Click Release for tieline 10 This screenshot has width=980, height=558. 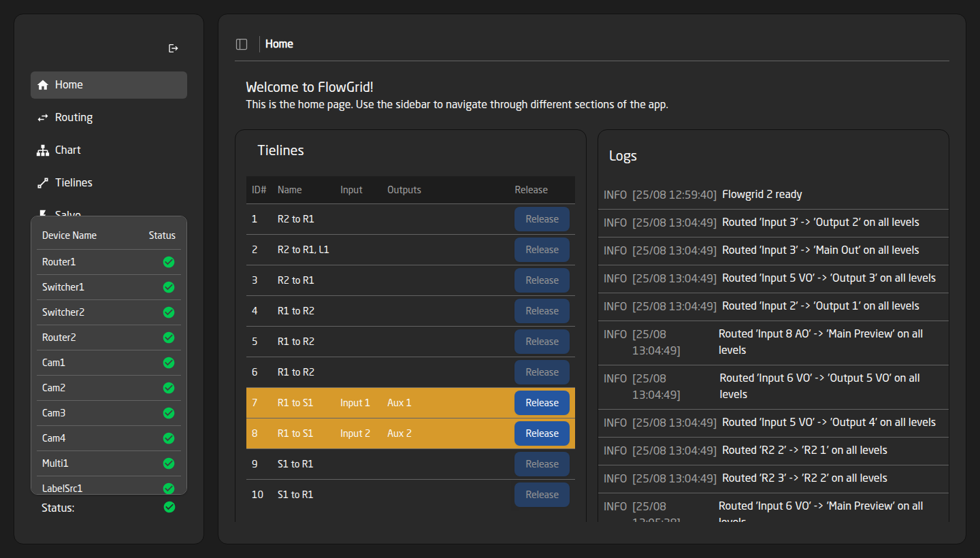click(542, 495)
